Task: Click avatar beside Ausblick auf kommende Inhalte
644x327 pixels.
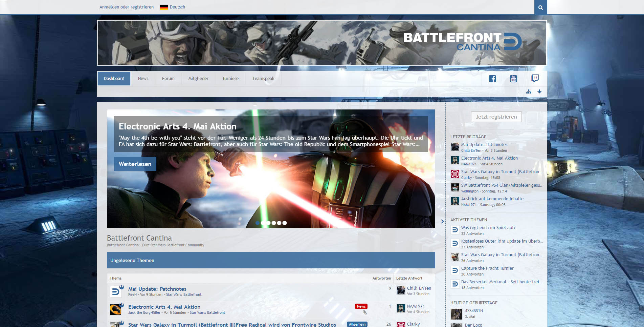Action: click(x=455, y=201)
